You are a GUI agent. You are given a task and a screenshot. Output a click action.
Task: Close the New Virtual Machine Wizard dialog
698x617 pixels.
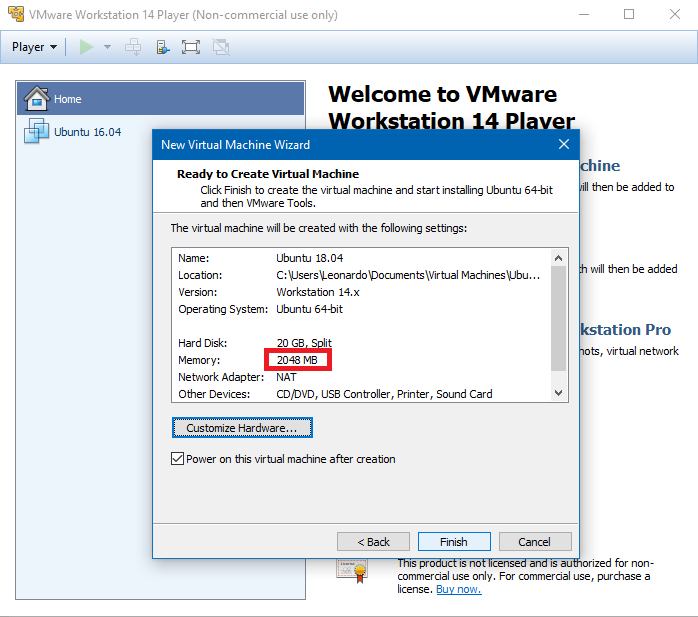[564, 144]
